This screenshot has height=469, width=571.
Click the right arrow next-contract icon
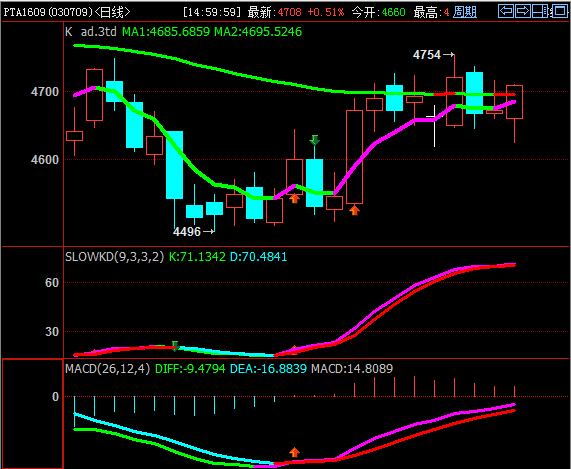click(x=523, y=11)
